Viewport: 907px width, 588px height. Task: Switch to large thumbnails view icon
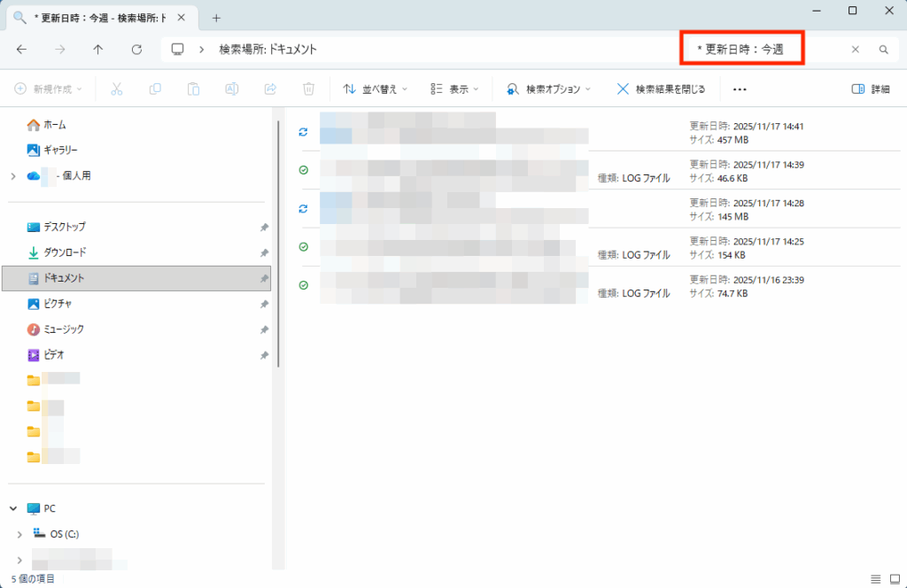(x=894, y=578)
